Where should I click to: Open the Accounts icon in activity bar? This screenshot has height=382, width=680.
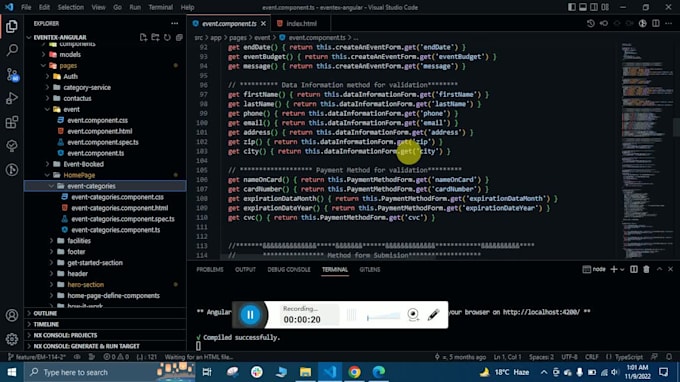pyautogui.click(x=12, y=315)
